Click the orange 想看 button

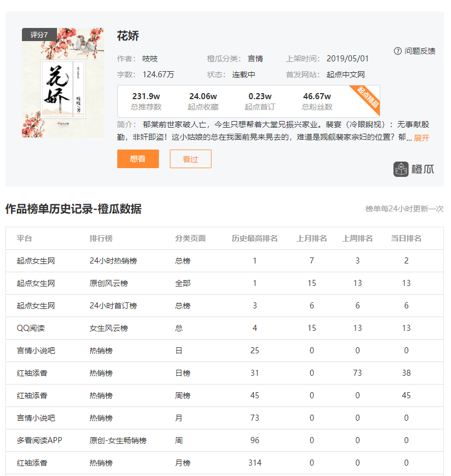pyautogui.click(x=138, y=159)
